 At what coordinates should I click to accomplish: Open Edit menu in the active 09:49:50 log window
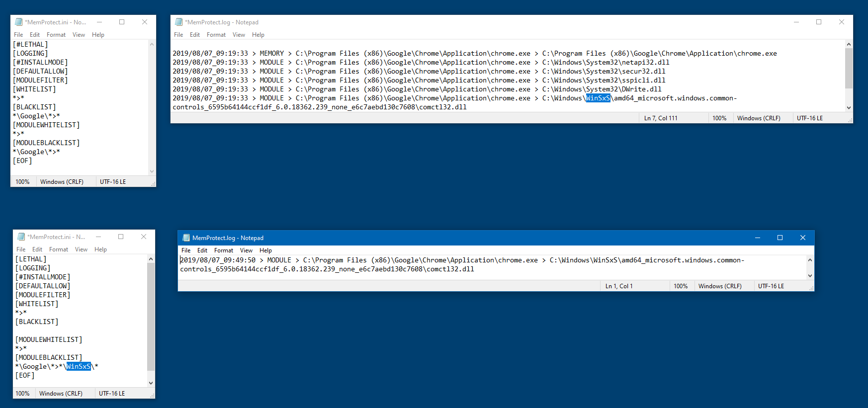click(x=202, y=250)
